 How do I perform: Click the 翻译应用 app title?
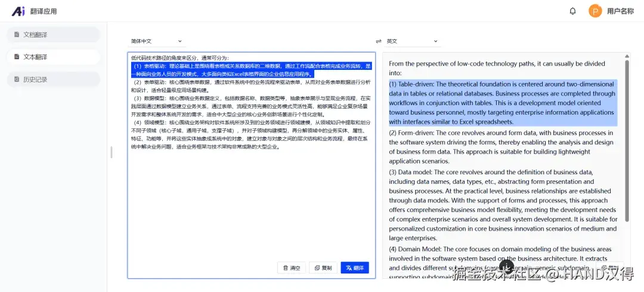pyautogui.click(x=44, y=11)
